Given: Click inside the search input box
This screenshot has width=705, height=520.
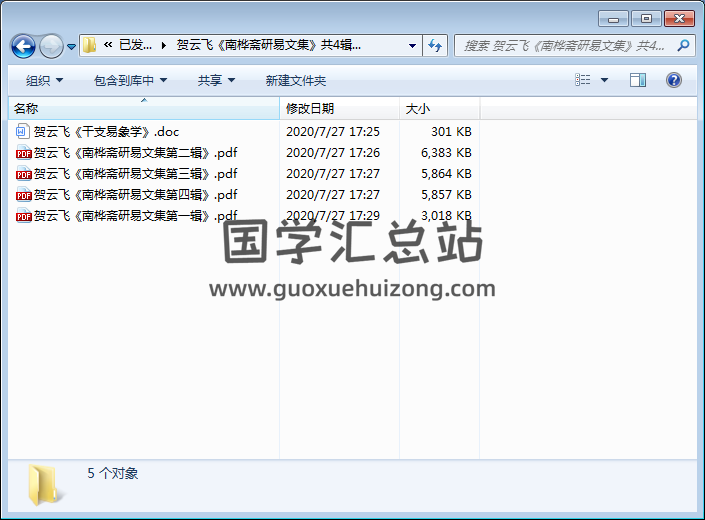Looking at the screenshot, I should click(565, 45).
